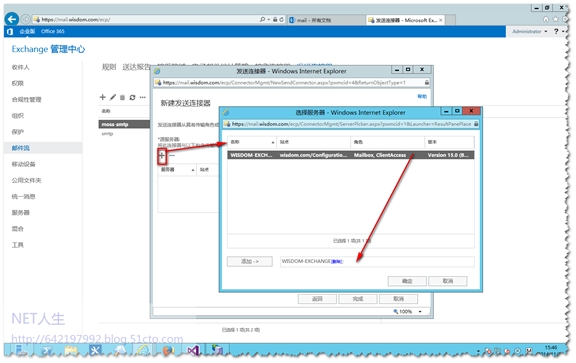
Task: Click the search magnifier in the address bar
Action: click(262, 19)
